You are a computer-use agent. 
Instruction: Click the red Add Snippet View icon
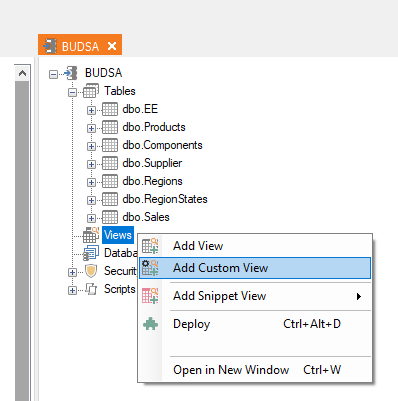coord(150,296)
